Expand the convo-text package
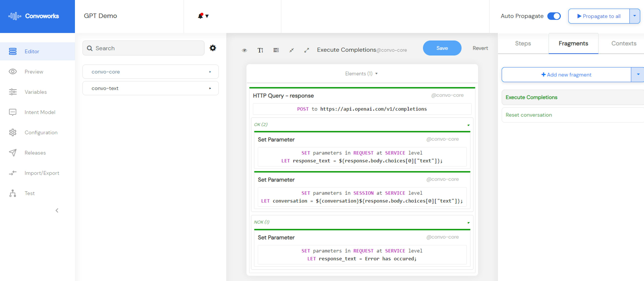 pyautogui.click(x=150, y=88)
